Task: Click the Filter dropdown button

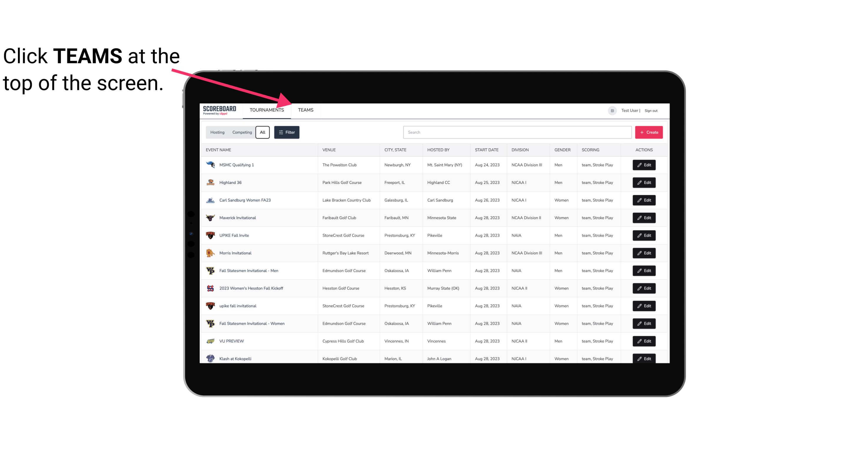Action: click(287, 132)
